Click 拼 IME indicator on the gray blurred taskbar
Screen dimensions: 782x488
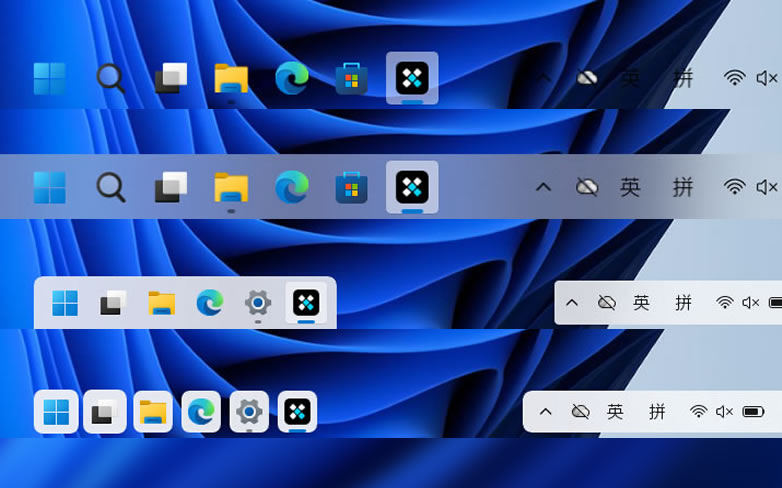683,188
